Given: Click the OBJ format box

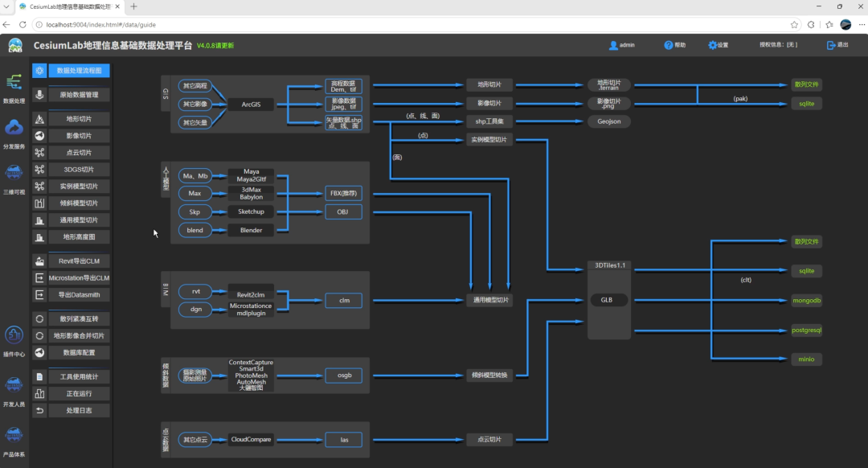Looking at the screenshot, I should 343,211.
